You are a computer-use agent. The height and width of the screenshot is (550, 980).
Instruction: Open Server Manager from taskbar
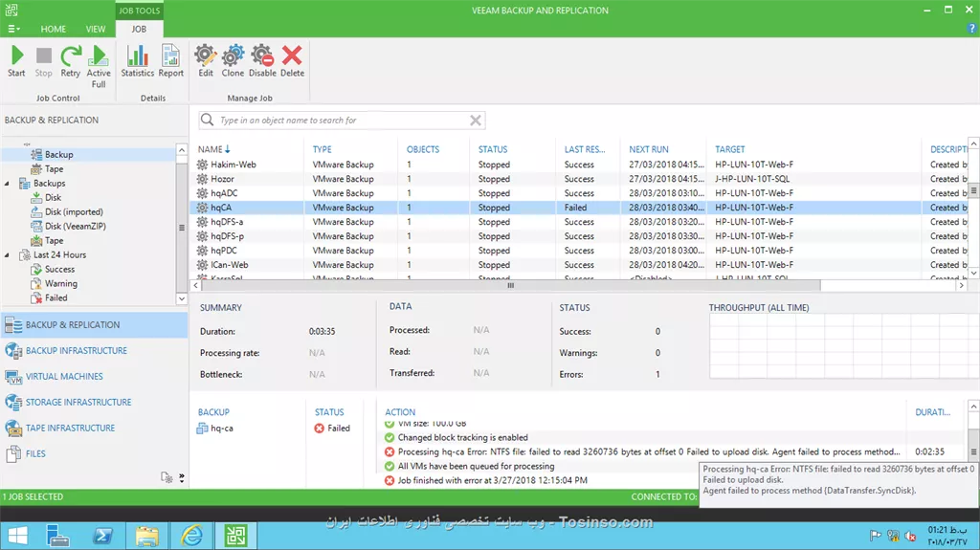pyautogui.click(x=57, y=536)
